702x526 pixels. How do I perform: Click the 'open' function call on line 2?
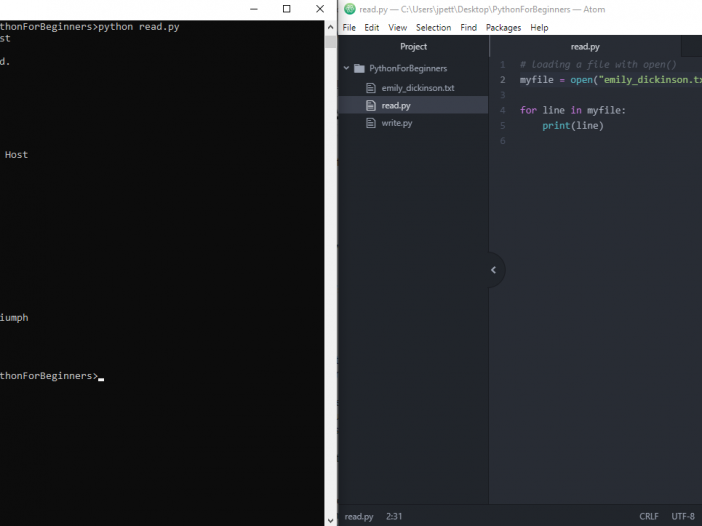click(582, 80)
